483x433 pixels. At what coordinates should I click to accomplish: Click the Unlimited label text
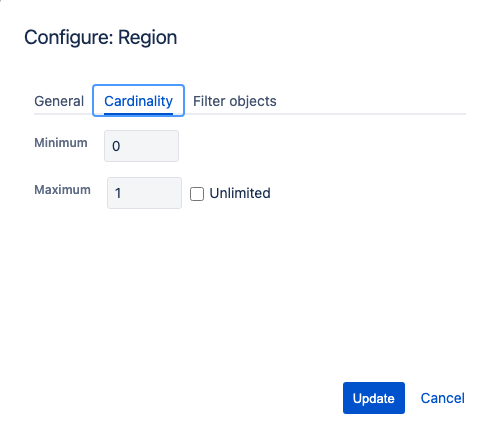240,193
